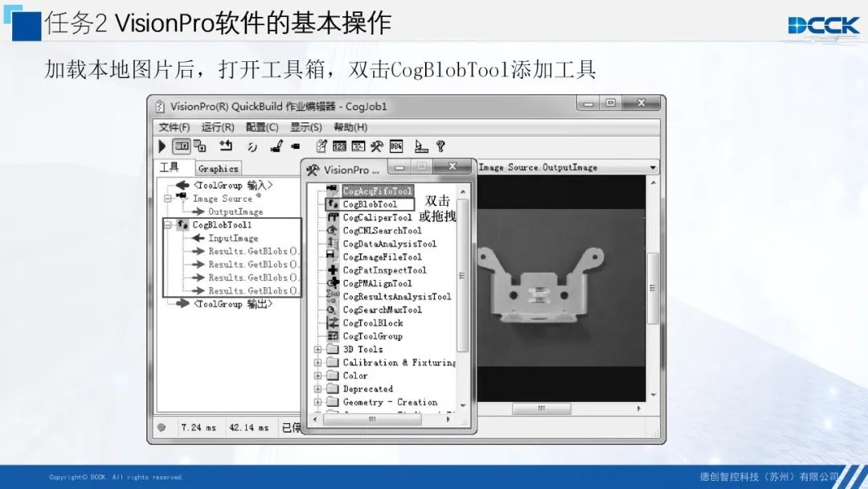The height and width of the screenshot is (489, 868).
Task: Click the DBG debug toolbar icon
Action: [395, 146]
